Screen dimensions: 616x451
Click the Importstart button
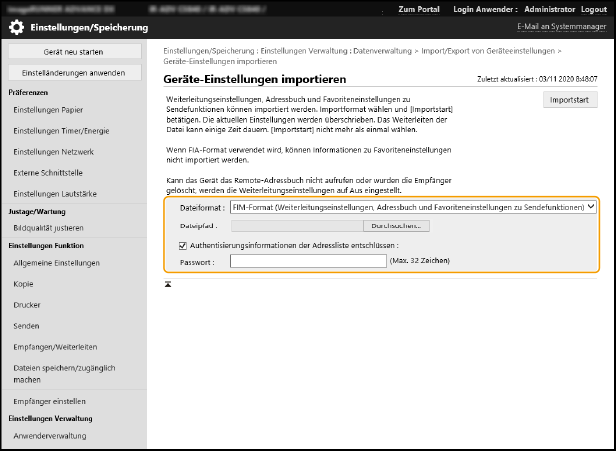point(569,100)
